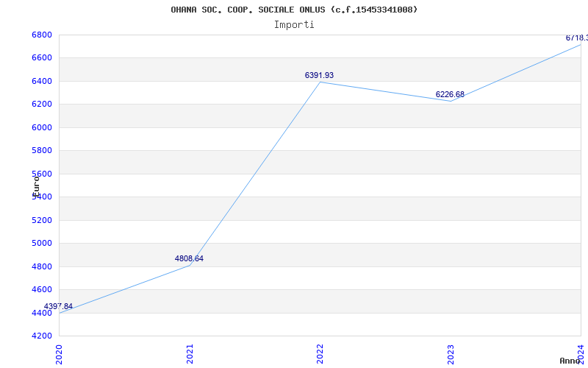Click the 6391.93 data label
Screen dimensions: 588x368
[319, 76]
